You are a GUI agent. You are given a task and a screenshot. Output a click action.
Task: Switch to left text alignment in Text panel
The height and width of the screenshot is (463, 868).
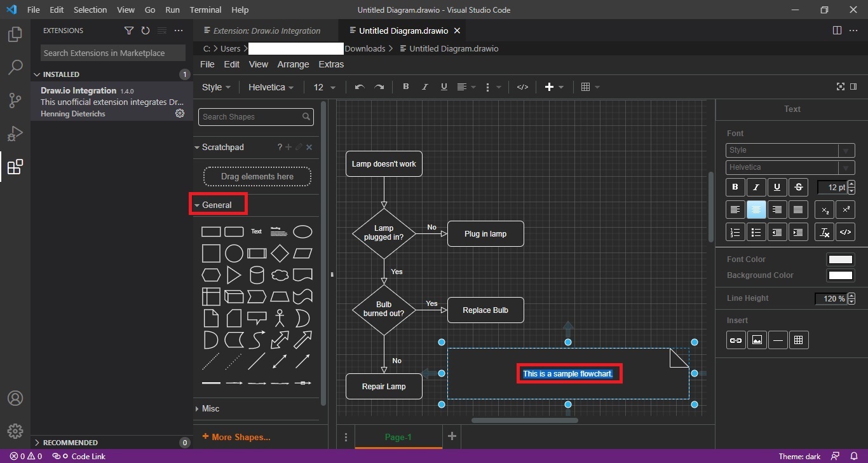(735, 209)
